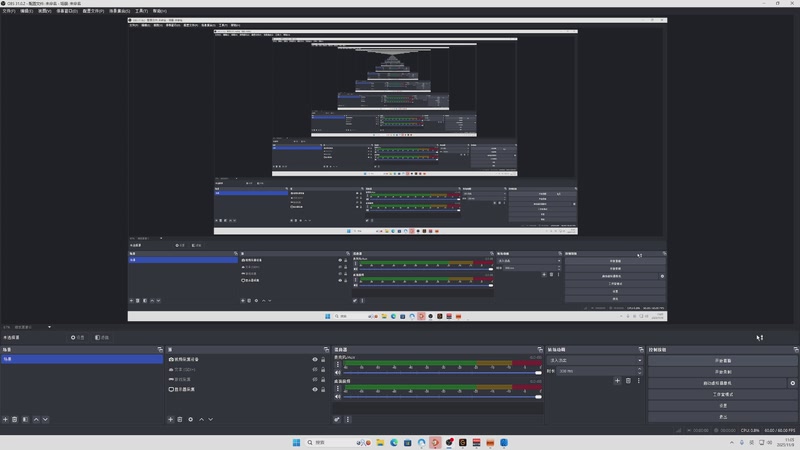Increase the transition duration with up arrow
Screen dimensions: 800x450
(639, 369)
